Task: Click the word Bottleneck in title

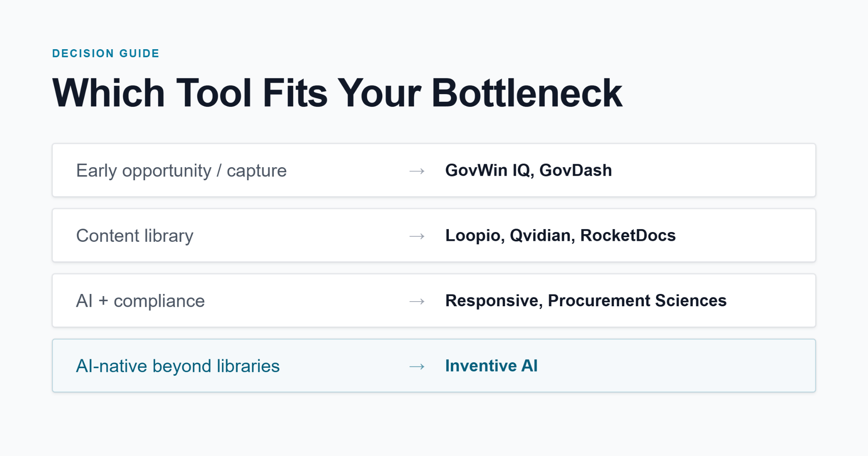Action: [x=527, y=93]
